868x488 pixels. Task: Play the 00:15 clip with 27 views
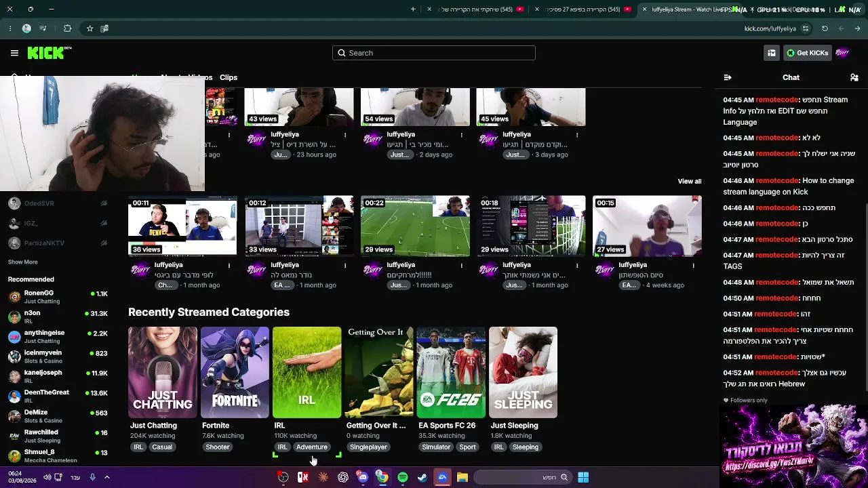click(647, 226)
